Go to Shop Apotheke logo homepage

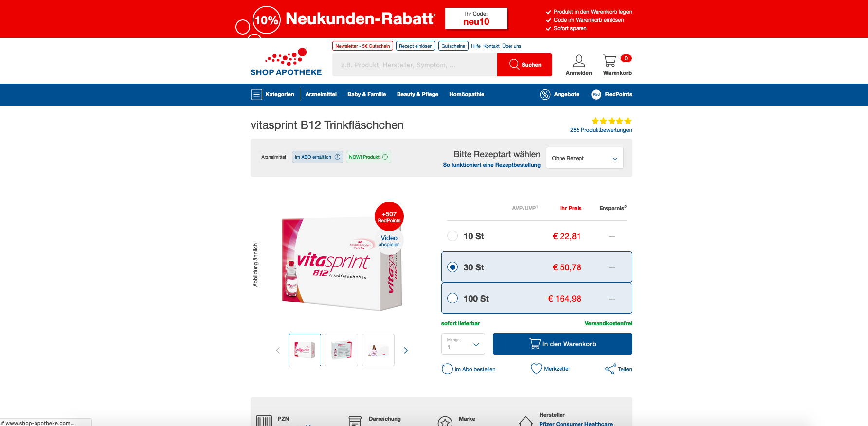(286, 62)
